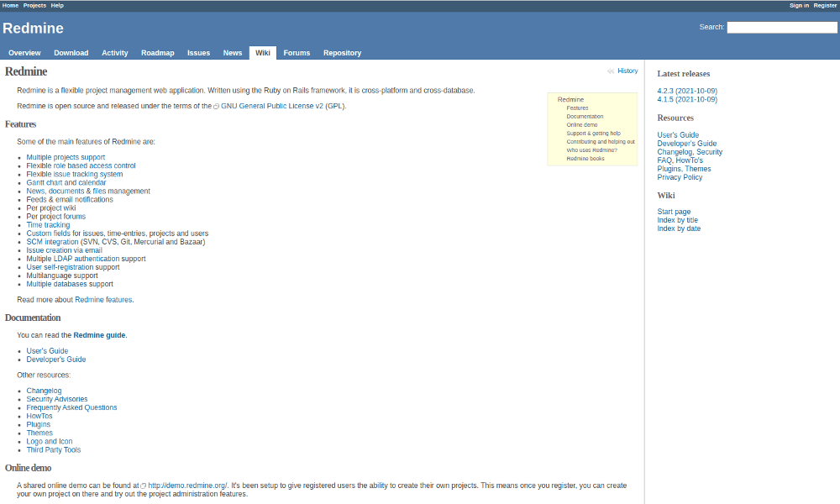Click the external link icon before GNU license
This screenshot has width=840, height=504.
217,107
